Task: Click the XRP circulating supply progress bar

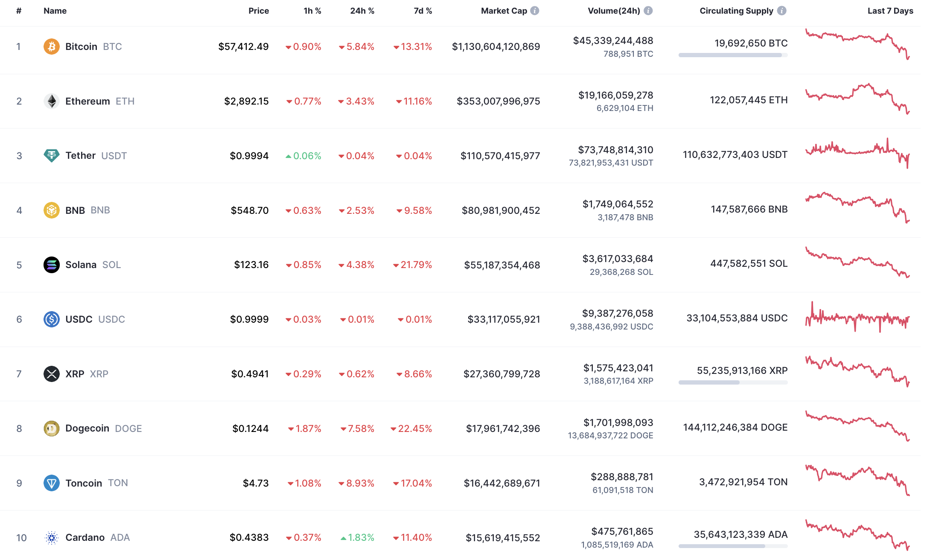Action: pyautogui.click(x=733, y=382)
